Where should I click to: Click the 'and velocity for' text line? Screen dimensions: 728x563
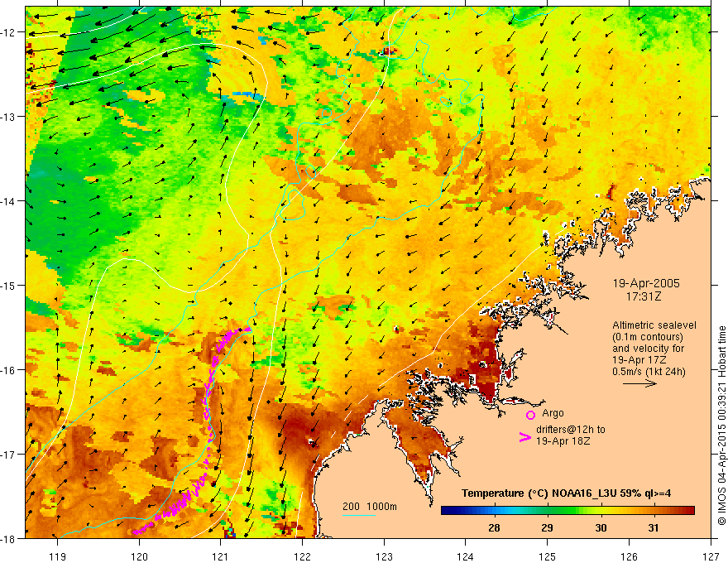click(648, 348)
